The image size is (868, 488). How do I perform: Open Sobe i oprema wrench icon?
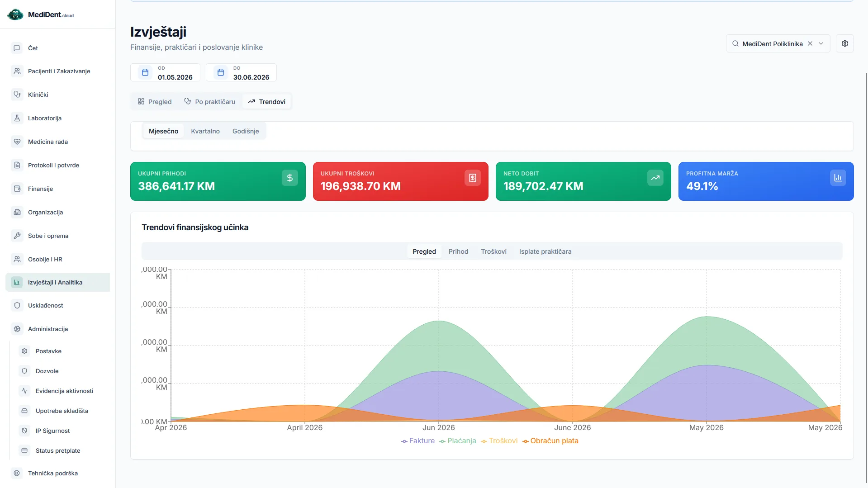click(x=17, y=236)
